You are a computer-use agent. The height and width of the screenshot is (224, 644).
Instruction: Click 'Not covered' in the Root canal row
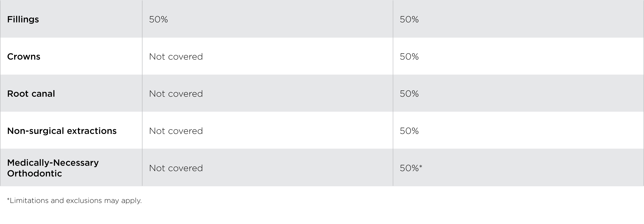coord(176,94)
